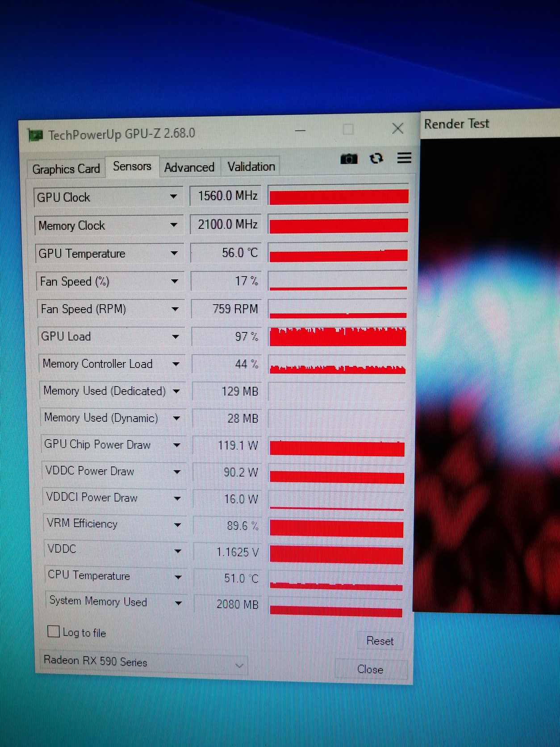Image resolution: width=560 pixels, height=747 pixels.
Task: Enable the Log to file checkbox
Action: click(54, 631)
